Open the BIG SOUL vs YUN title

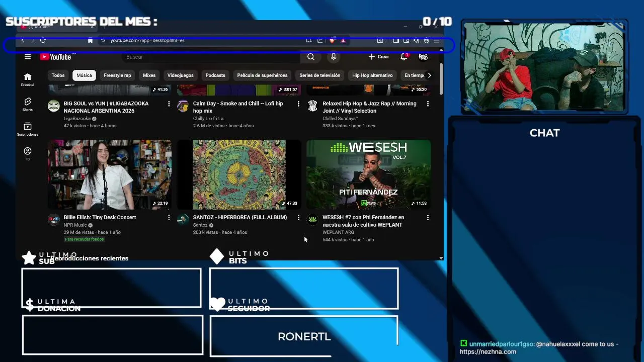(106, 107)
